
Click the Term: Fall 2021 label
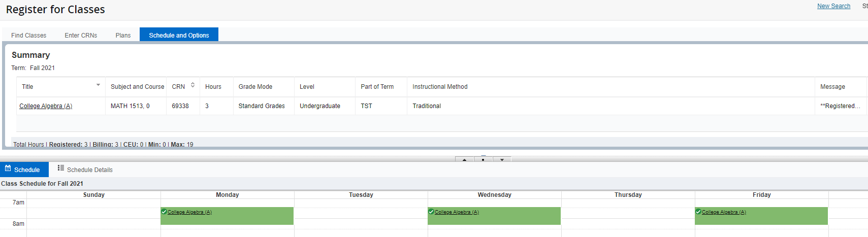pyautogui.click(x=33, y=68)
